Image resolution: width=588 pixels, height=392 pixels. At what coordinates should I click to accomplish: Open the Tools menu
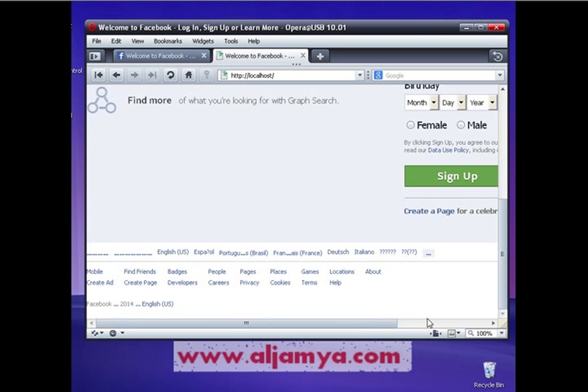tap(231, 41)
